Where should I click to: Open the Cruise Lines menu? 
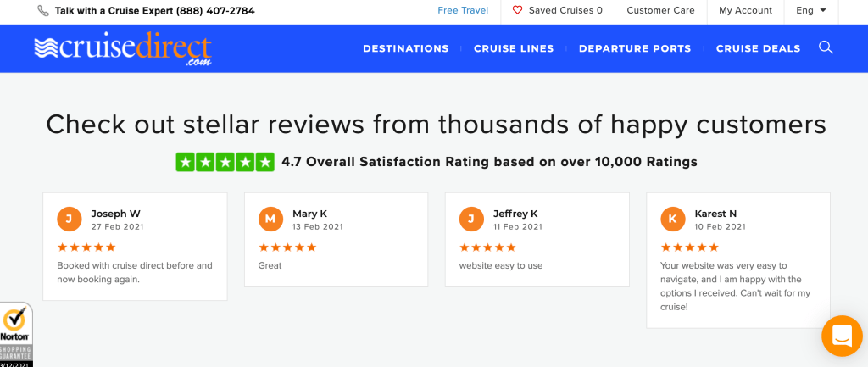[514, 48]
